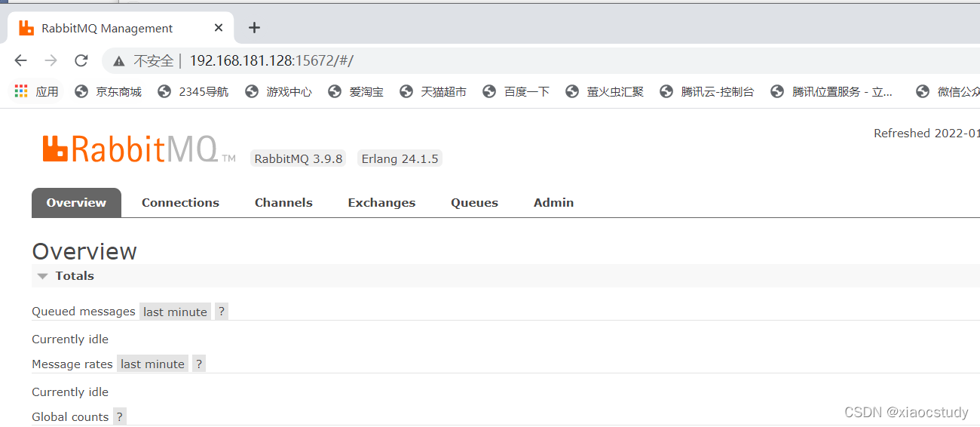Open the 腾讯位置服务 bookmark

point(831,91)
